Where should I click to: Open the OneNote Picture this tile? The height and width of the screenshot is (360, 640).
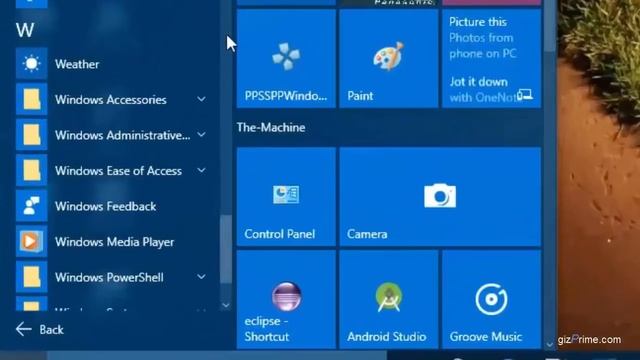[x=491, y=59]
